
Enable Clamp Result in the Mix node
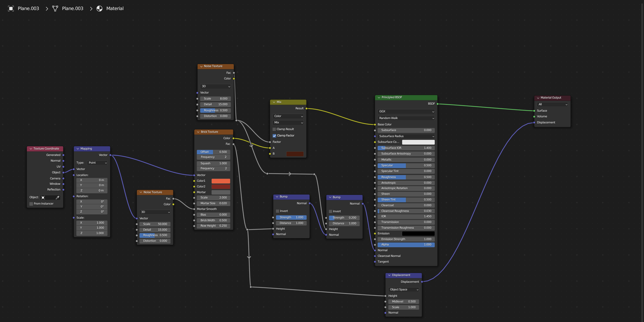click(x=274, y=129)
